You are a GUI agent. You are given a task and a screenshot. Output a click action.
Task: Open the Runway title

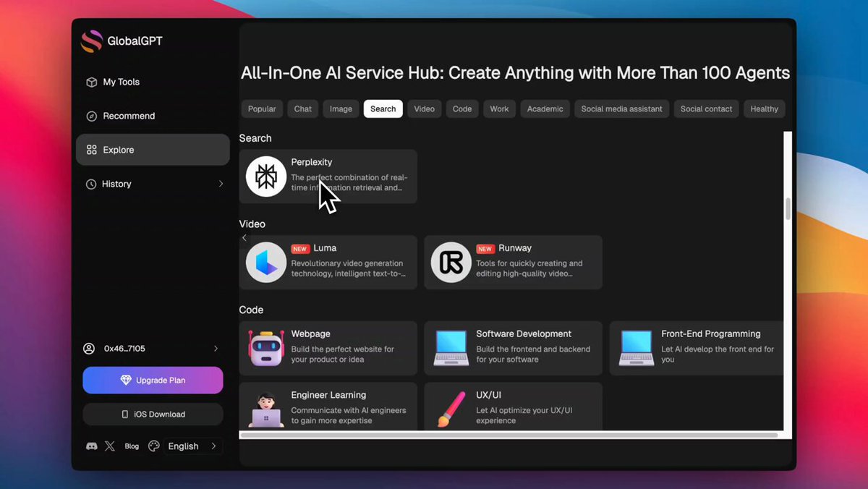coord(515,248)
